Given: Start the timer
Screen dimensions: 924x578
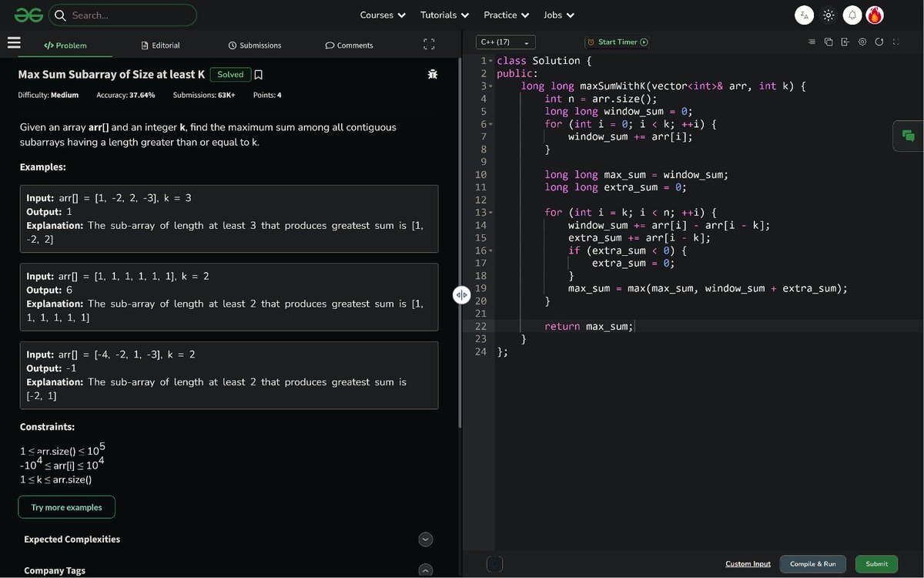Looking at the screenshot, I should click(x=617, y=42).
